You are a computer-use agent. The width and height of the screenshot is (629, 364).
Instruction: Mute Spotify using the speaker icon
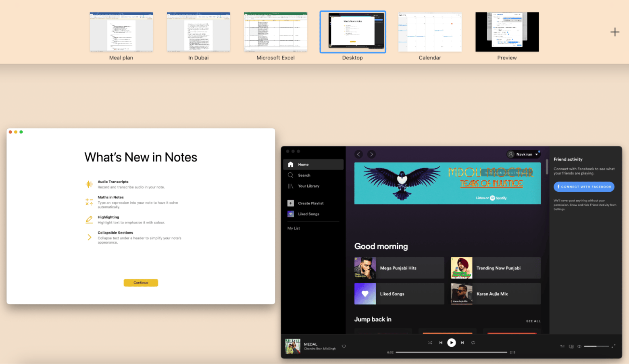pyautogui.click(x=579, y=346)
